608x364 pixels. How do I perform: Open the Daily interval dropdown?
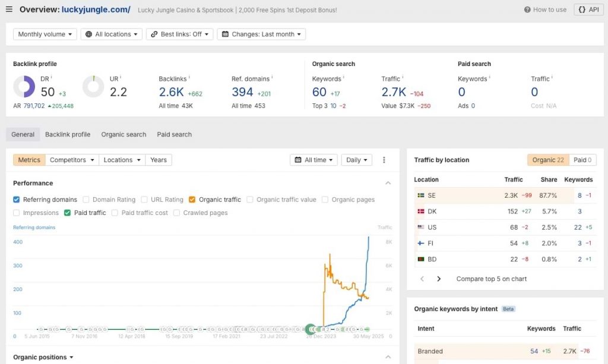click(357, 160)
